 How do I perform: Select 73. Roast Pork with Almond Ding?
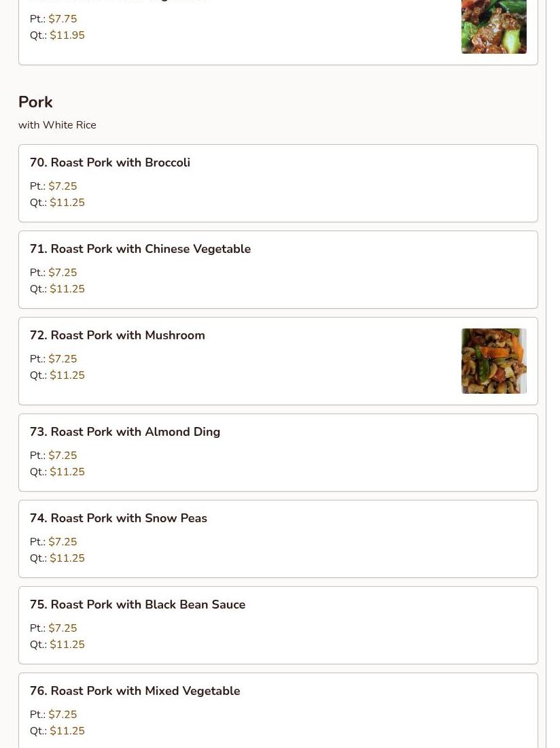tap(124, 432)
